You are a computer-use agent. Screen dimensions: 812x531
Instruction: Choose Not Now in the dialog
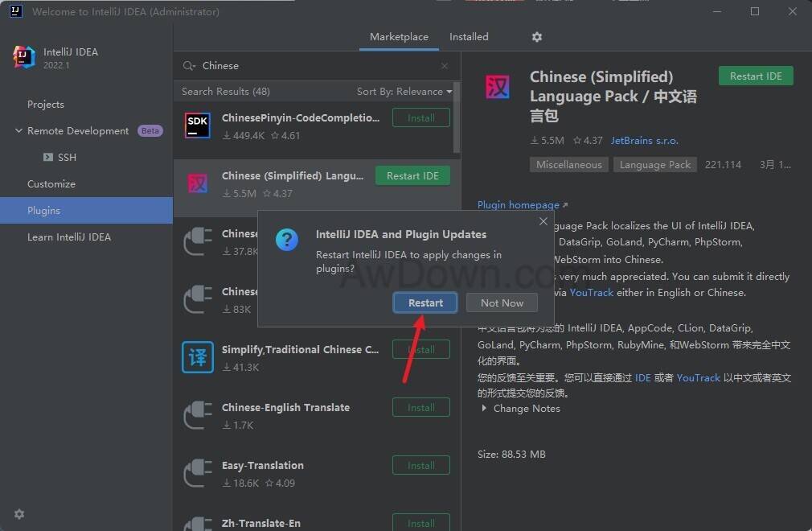point(502,303)
